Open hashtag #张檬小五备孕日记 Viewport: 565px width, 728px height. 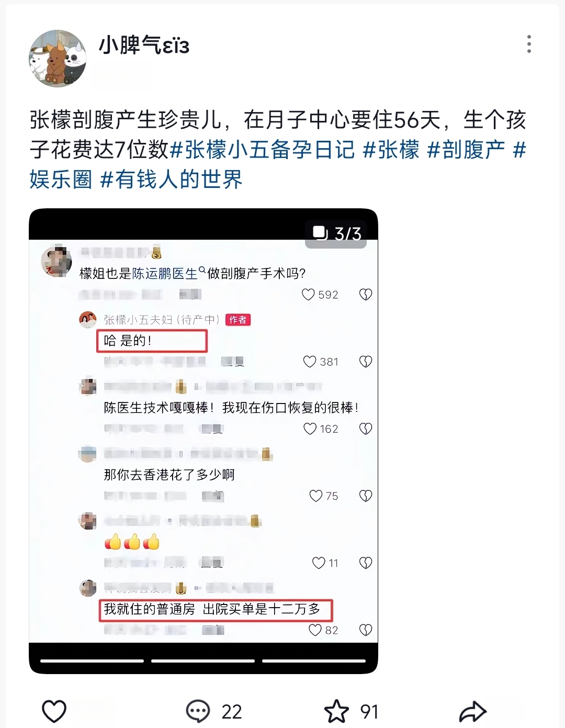[x=263, y=150]
